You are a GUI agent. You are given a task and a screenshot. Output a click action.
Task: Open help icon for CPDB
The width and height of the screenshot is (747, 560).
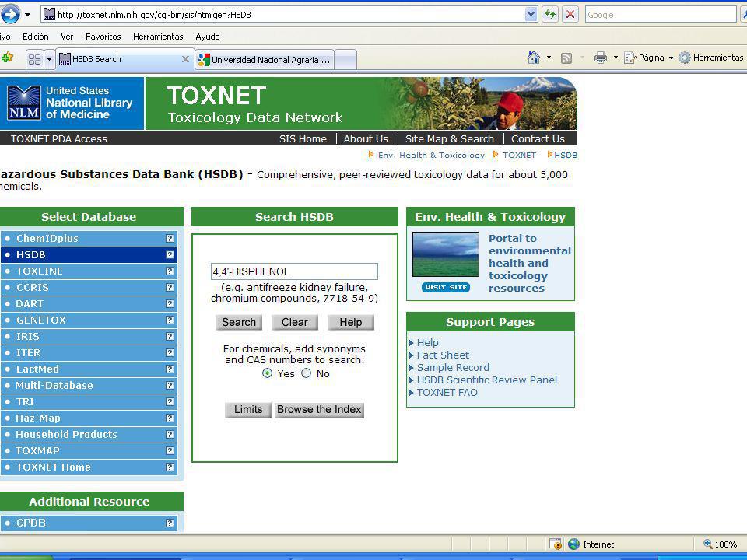[x=170, y=523]
